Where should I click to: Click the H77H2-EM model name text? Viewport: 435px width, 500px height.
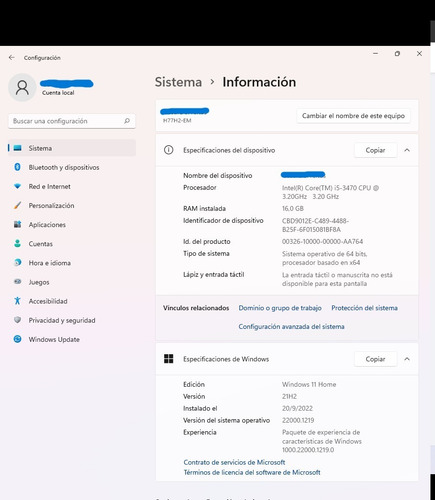point(177,120)
